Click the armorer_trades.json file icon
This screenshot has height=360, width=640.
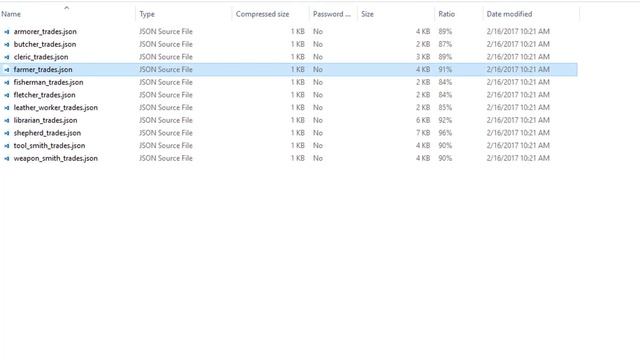tap(7, 32)
